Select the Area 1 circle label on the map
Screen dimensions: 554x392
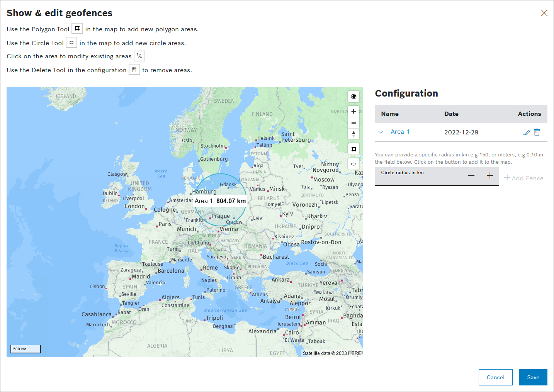point(220,201)
